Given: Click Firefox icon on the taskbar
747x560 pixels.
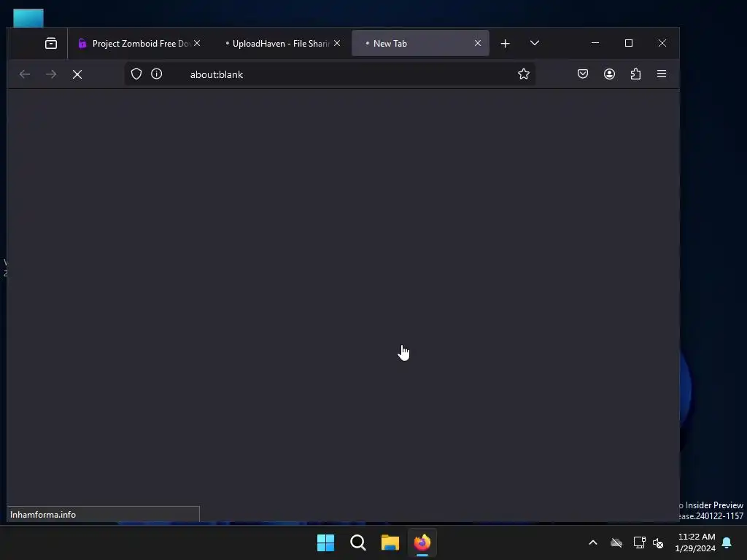Looking at the screenshot, I should coord(422,542).
